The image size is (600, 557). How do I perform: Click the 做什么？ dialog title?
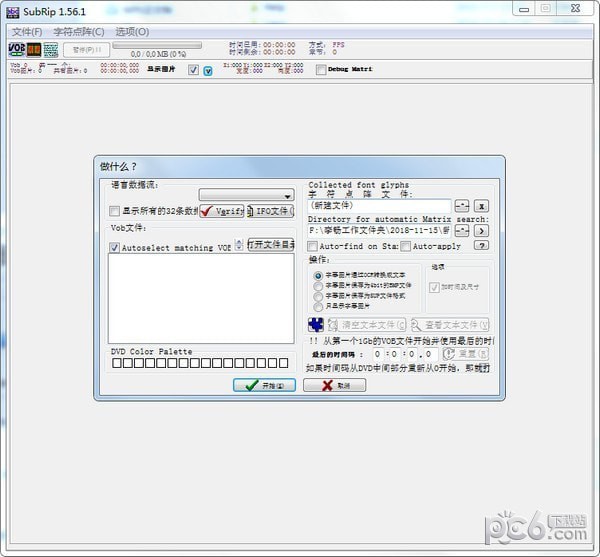click(118, 166)
